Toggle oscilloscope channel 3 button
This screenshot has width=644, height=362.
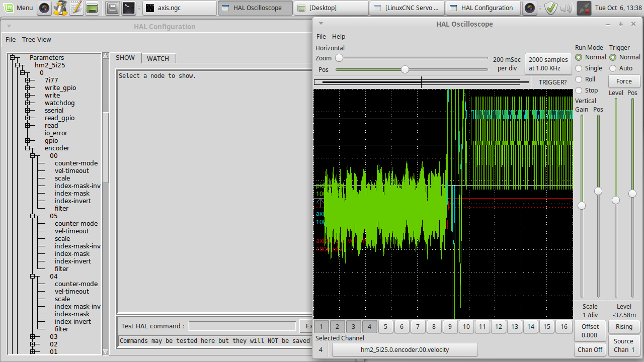[353, 327]
